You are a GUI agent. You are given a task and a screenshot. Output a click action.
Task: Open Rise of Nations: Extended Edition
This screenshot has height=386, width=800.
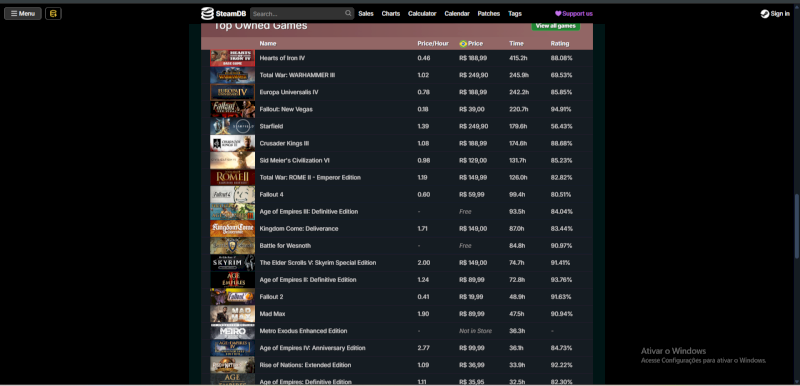tap(305, 365)
